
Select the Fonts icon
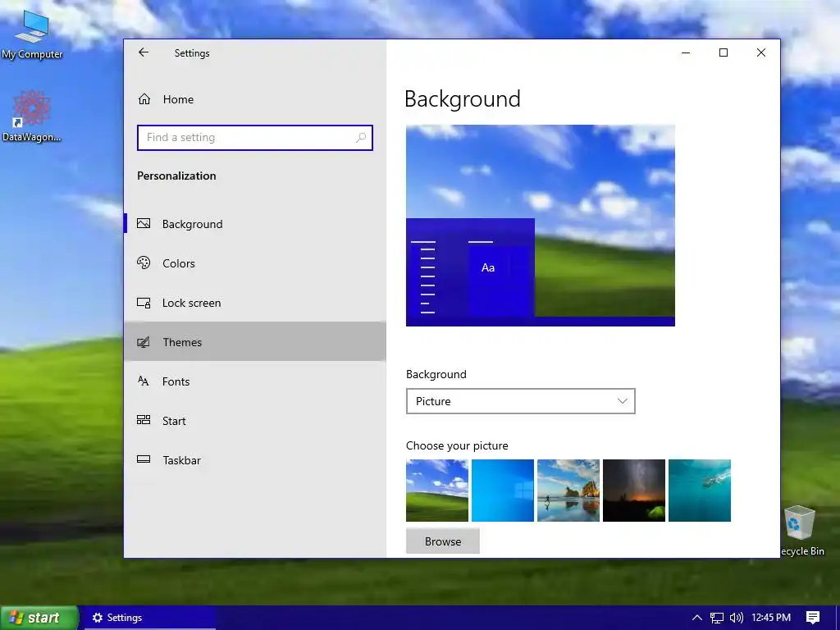[144, 381]
